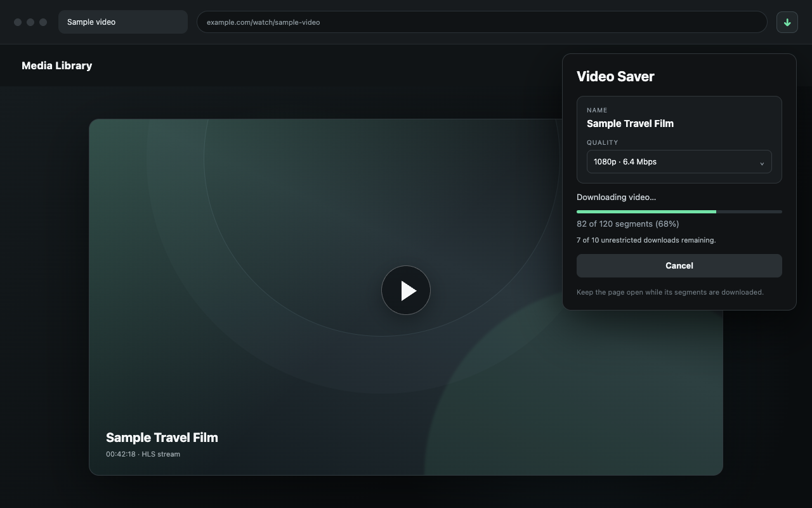Click the NAME field label
Image resolution: width=812 pixels, height=508 pixels.
(597, 110)
